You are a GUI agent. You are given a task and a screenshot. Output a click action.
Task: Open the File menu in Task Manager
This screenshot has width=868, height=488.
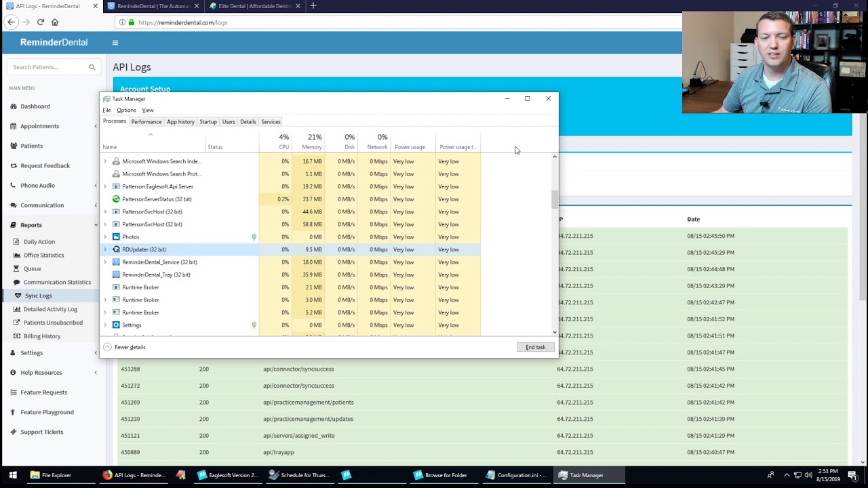coord(106,110)
